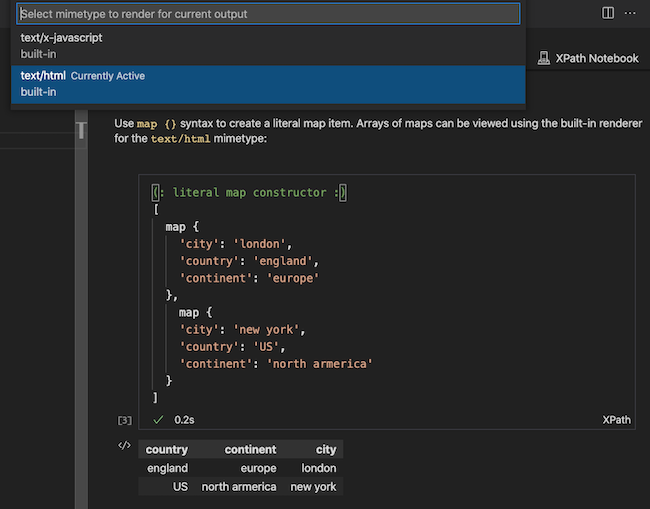
Task: Click the city column header
Action: [x=325, y=450]
